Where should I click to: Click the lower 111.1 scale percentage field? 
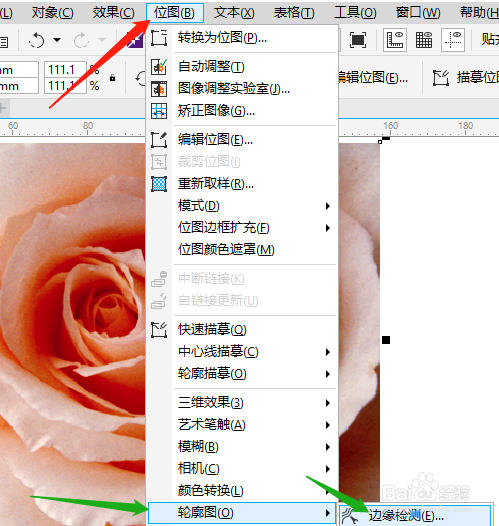coord(65,86)
